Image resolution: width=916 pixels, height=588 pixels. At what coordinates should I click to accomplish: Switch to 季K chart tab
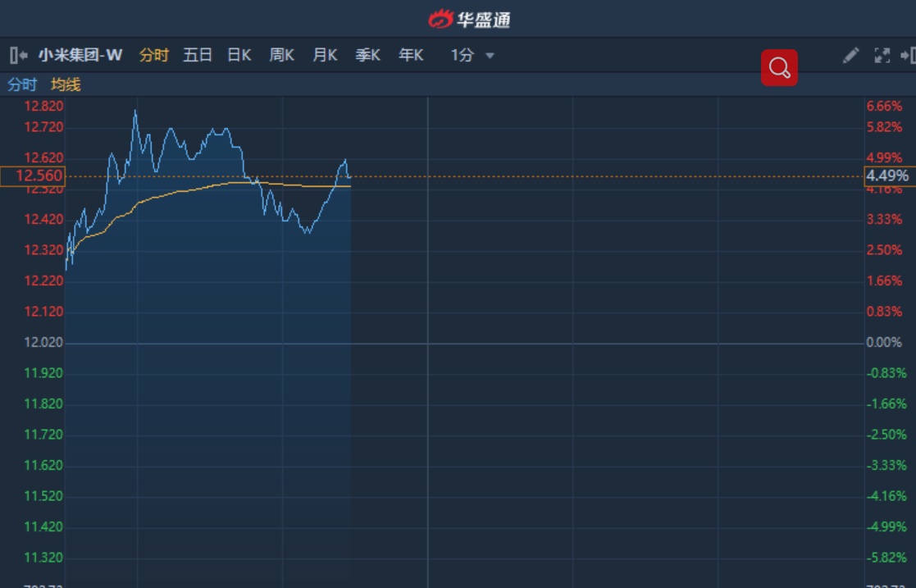click(368, 56)
